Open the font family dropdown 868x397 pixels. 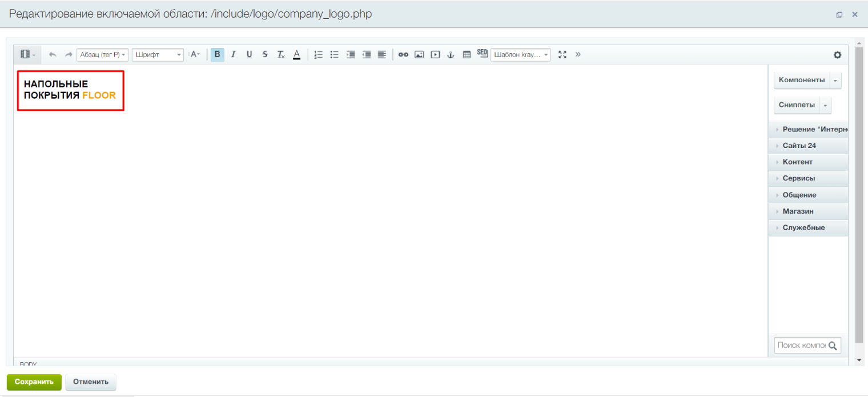coord(158,55)
